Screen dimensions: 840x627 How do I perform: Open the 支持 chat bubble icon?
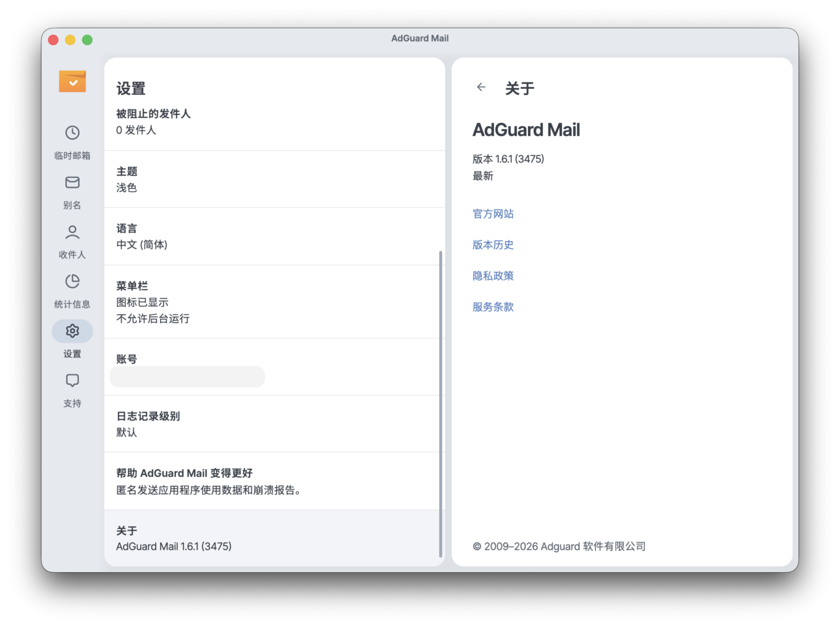tap(72, 381)
